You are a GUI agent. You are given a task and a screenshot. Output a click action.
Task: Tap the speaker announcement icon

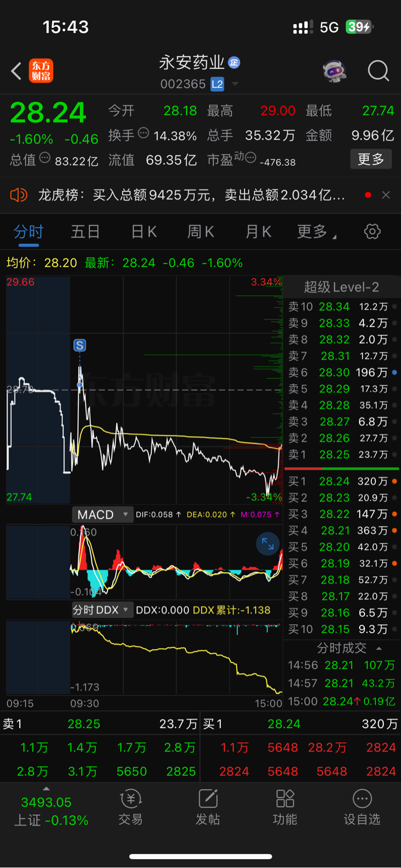19,195
